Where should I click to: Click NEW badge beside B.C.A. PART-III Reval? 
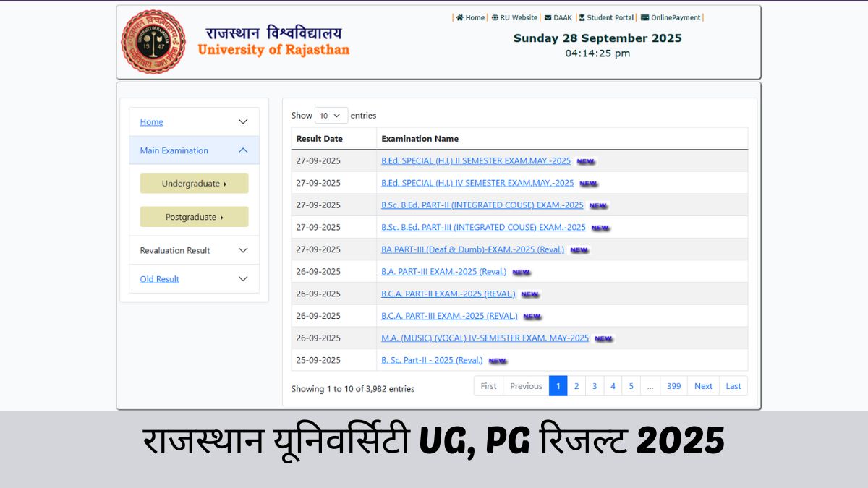click(x=532, y=317)
